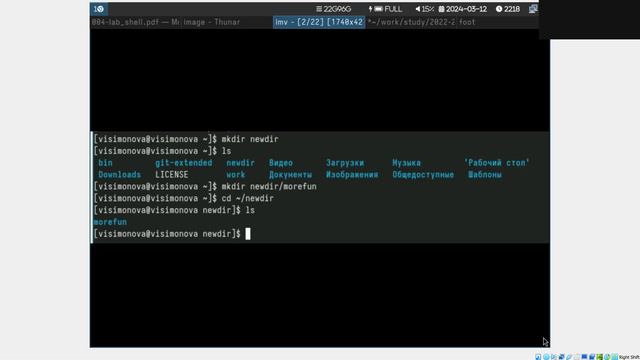Image resolution: width=640 pixels, height=360 pixels.
Task: Open the network tray icon in status bar
Action: 533,9
